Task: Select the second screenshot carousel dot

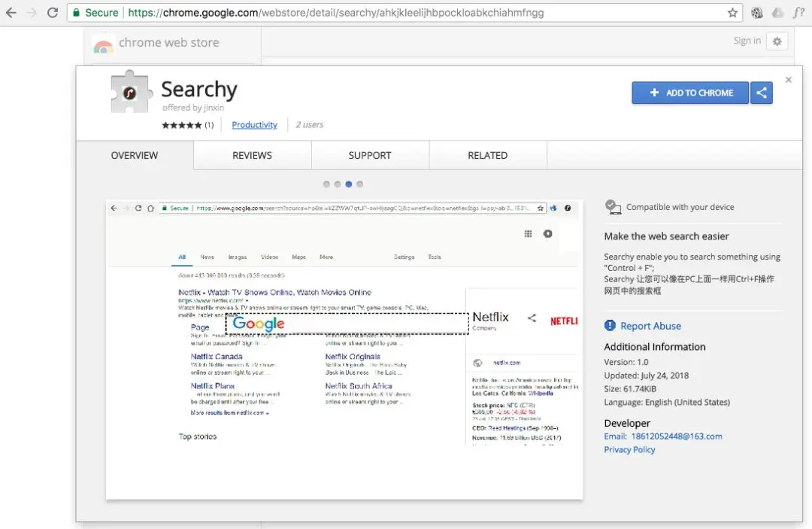Action: coord(338,184)
